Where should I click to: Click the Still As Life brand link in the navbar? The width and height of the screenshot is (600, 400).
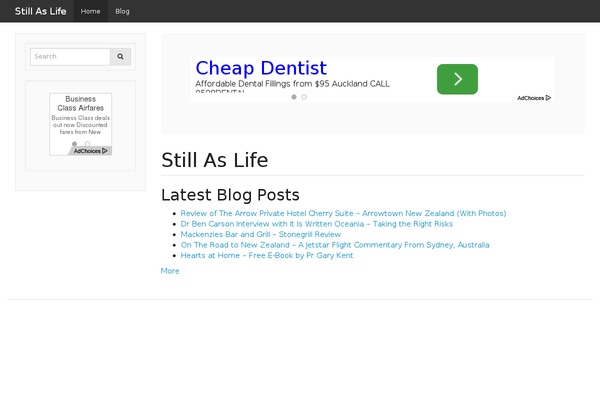(41, 11)
